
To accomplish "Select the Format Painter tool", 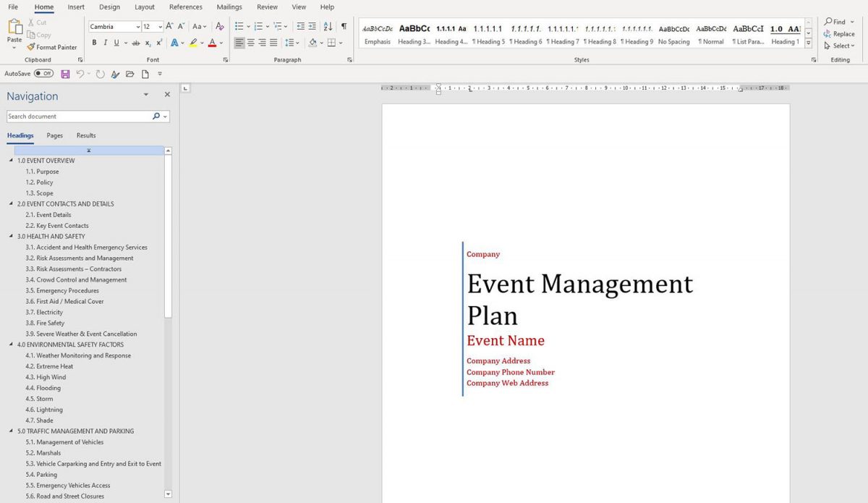I will [52, 47].
